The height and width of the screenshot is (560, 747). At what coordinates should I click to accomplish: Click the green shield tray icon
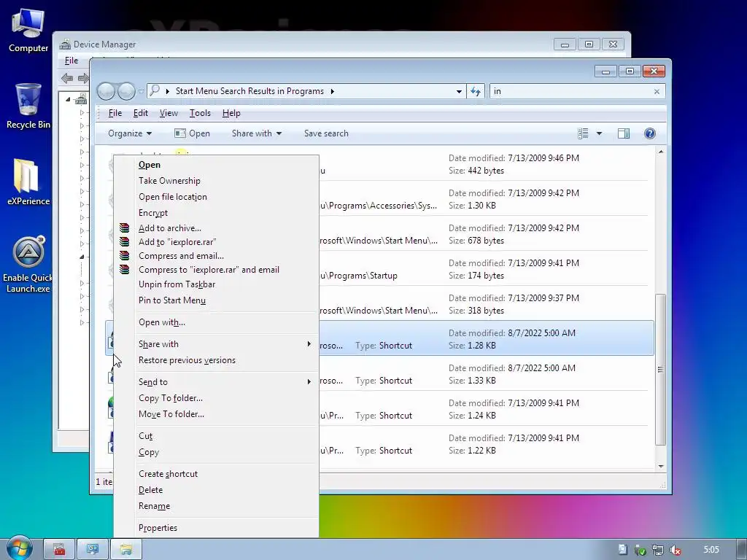[x=640, y=550]
